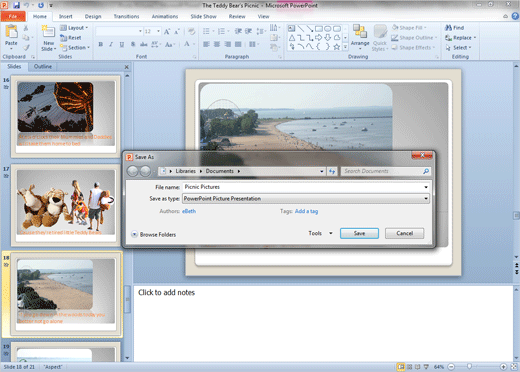Open Select dropdown in Editing
The image size is (520, 372).
[459, 48]
